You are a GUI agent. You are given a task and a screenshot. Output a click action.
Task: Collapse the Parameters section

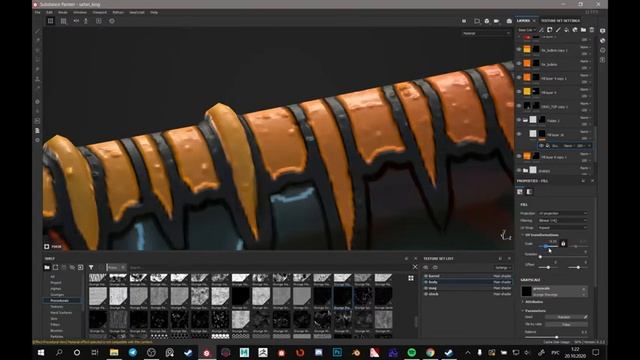522,311
